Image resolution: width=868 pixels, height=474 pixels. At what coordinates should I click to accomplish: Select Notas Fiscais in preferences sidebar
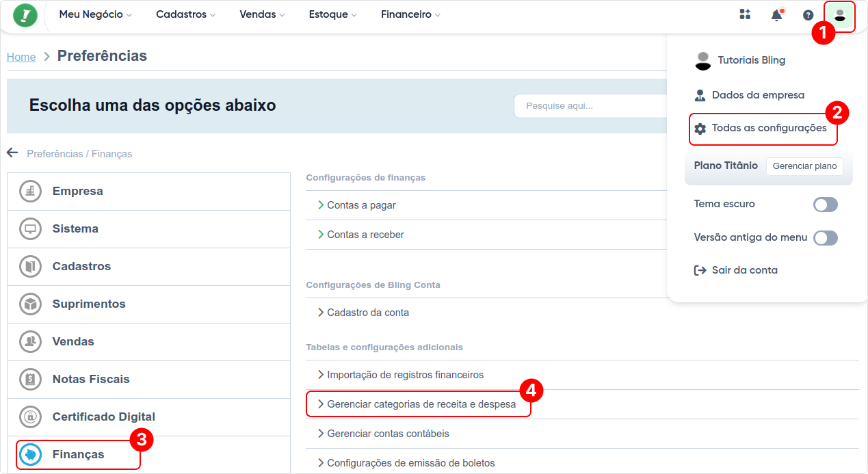coord(148,380)
